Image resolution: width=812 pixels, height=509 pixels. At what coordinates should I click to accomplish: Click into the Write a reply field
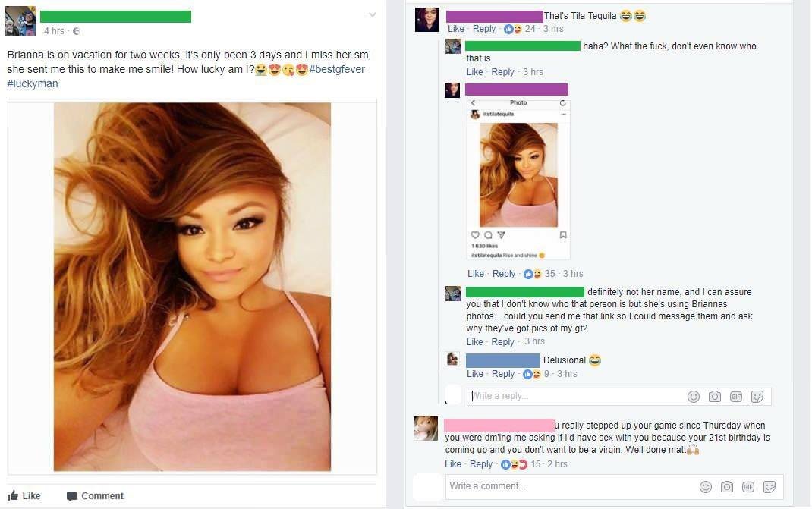pos(574,396)
